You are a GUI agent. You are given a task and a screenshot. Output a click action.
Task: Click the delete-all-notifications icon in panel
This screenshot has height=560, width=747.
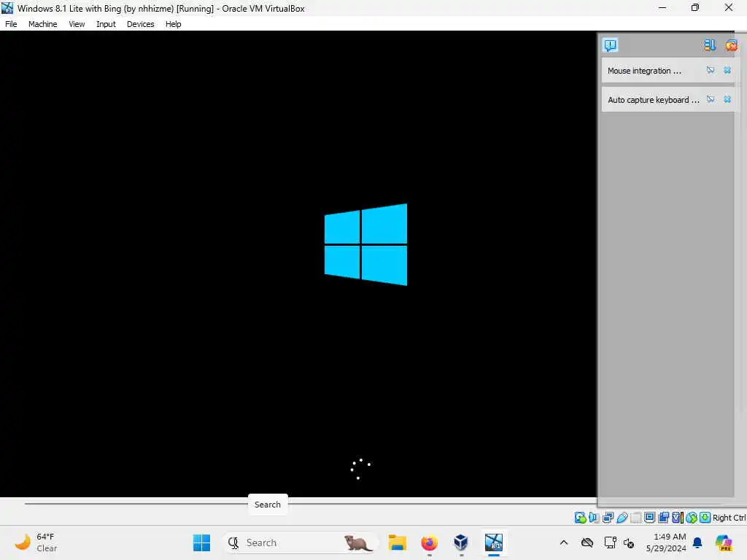(x=731, y=44)
